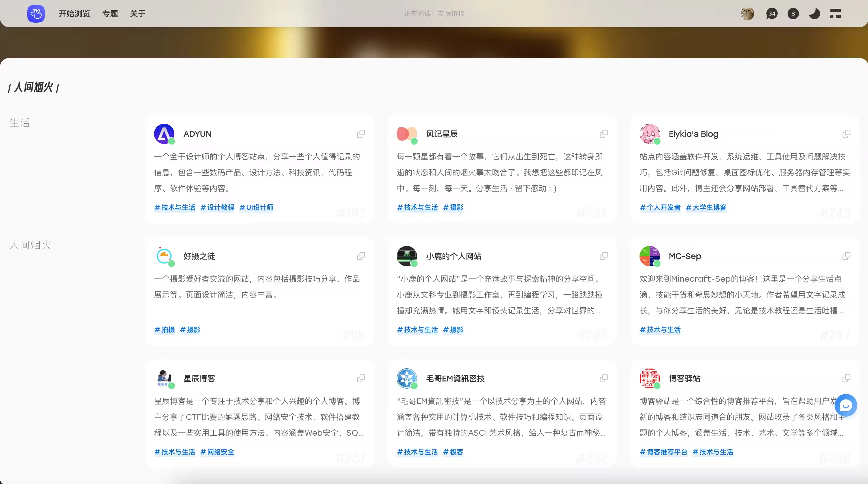
Task: Click the blue hand logo icon
Action: click(x=36, y=14)
